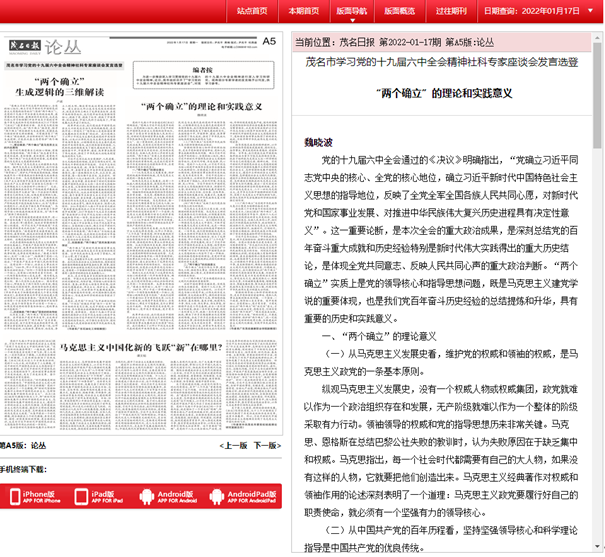Open the 版面概览 menu item
The width and height of the screenshot is (605, 557).
pos(399,11)
